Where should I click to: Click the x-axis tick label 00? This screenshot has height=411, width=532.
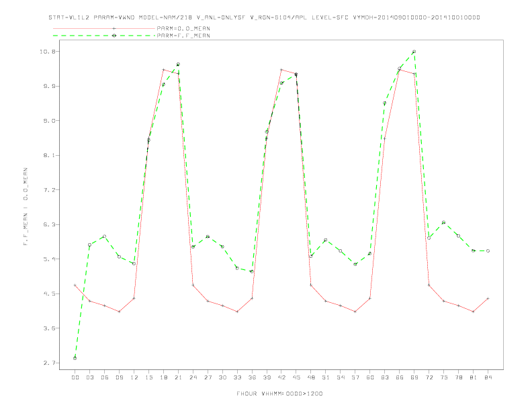point(75,377)
